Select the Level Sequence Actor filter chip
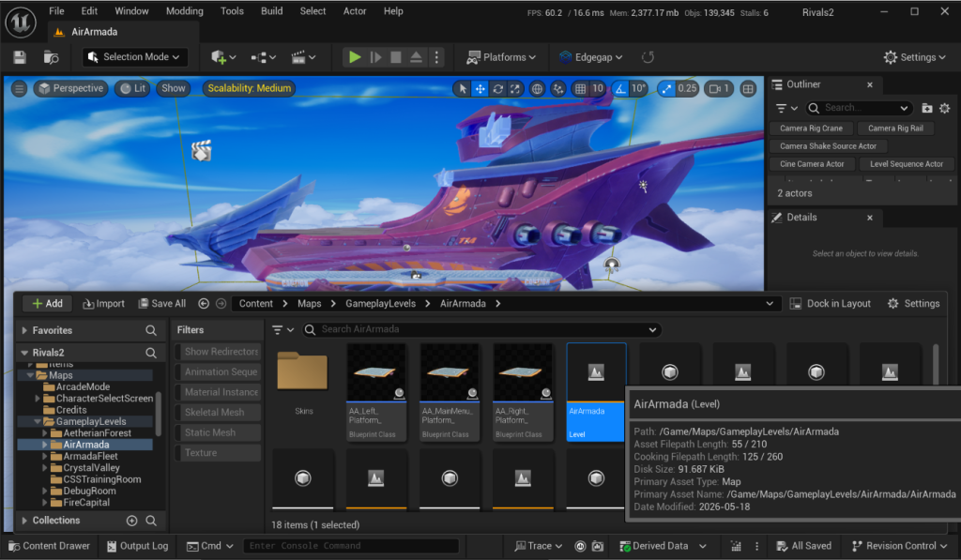The image size is (961, 560). click(x=906, y=163)
